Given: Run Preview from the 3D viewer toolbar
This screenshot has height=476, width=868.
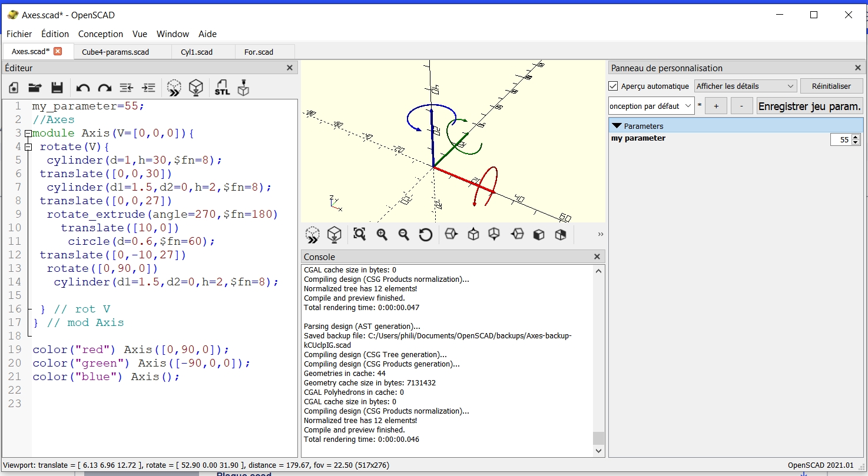Looking at the screenshot, I should tap(313, 235).
